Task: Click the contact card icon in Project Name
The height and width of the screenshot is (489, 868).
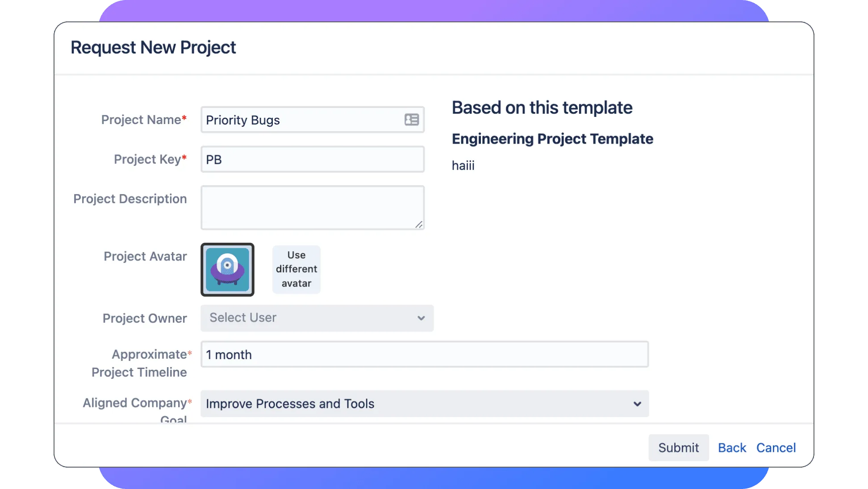Action: pyautogui.click(x=411, y=120)
